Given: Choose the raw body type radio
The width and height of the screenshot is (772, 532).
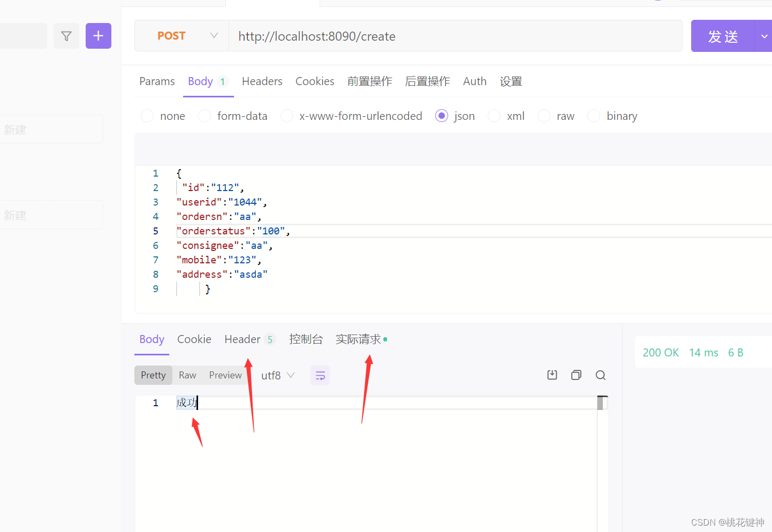Looking at the screenshot, I should tap(544, 116).
